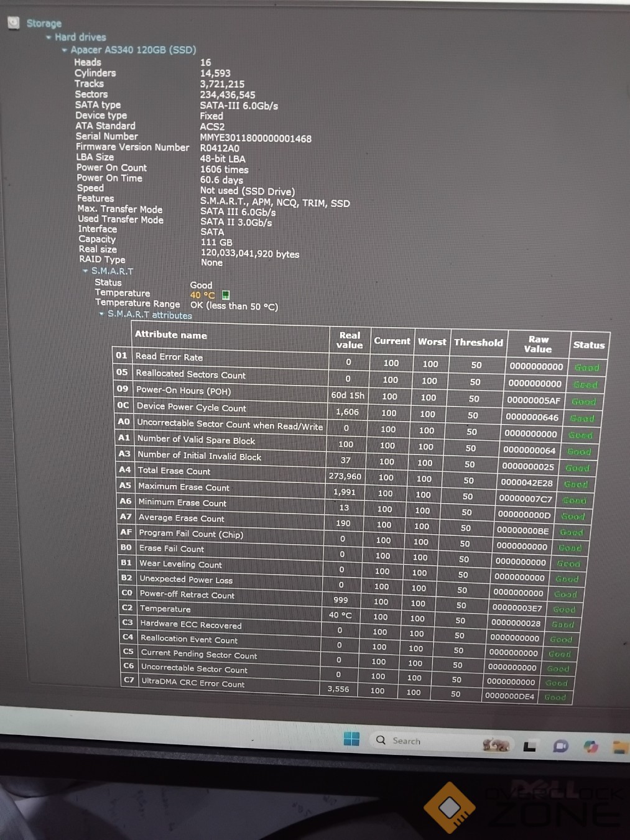Viewport: 630px width, 840px height.
Task: Select the Read Error Rate attribute row
Action: 169,357
